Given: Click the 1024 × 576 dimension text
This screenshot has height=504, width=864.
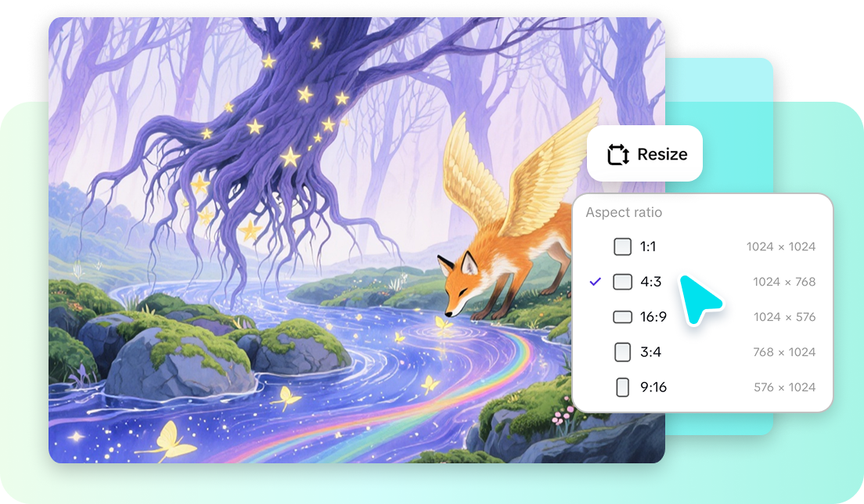Looking at the screenshot, I should coord(784,317).
